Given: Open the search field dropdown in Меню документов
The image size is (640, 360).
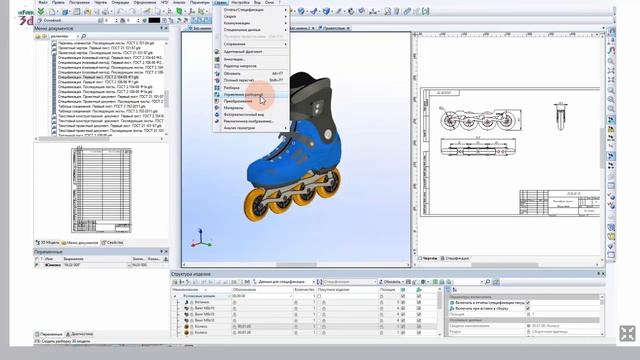Looking at the screenshot, I should tap(78, 36).
